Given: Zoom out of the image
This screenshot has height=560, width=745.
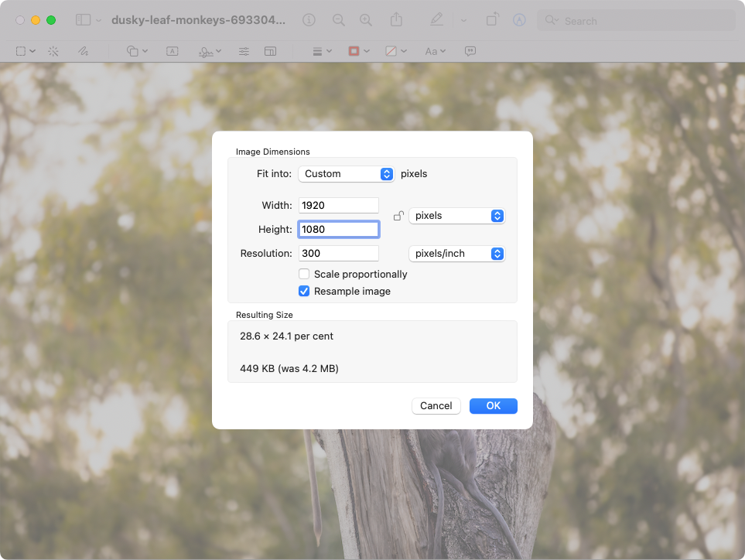Looking at the screenshot, I should (x=338, y=20).
